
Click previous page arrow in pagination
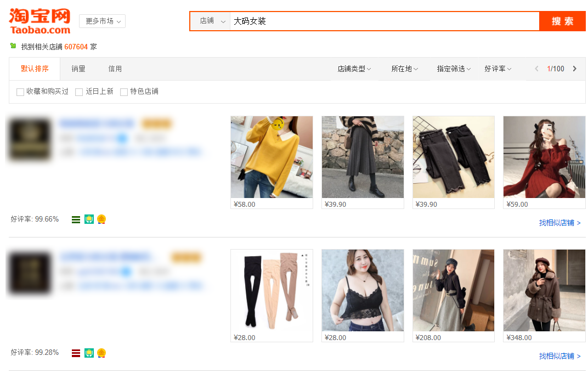tap(536, 69)
